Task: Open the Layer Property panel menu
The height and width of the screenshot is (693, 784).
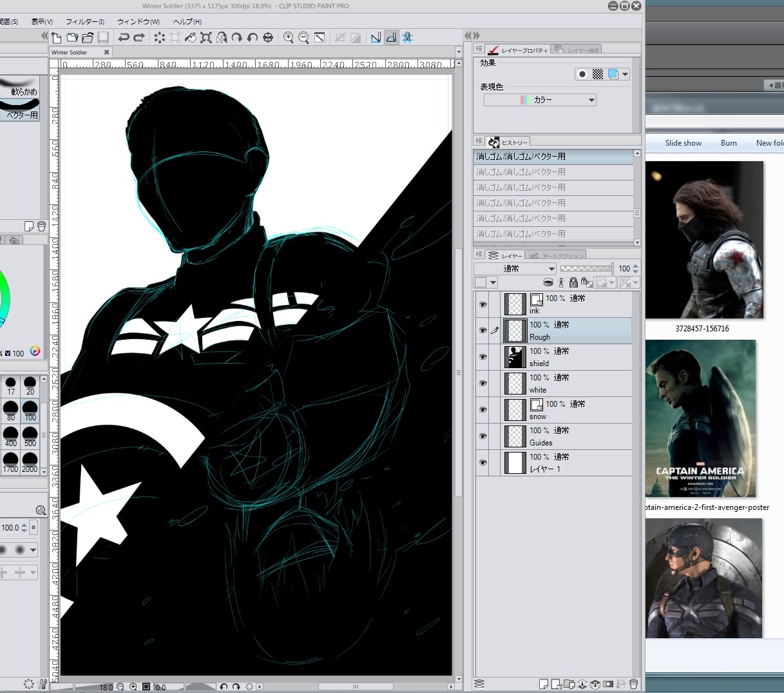Action: point(479,49)
